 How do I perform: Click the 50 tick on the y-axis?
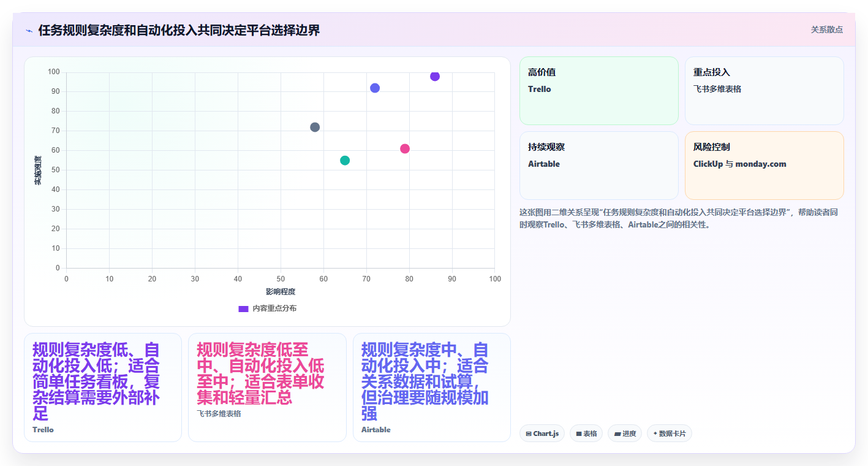pyautogui.click(x=56, y=170)
